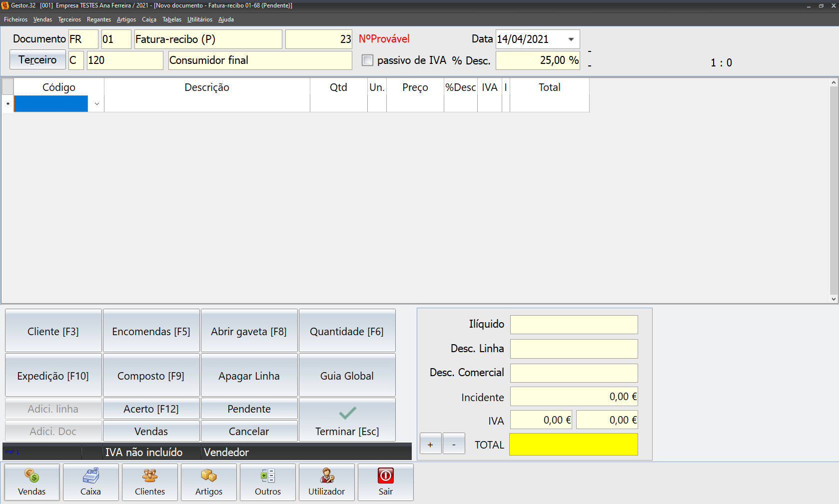This screenshot has width=839, height=504.
Task: Open the Utilitários menu
Action: [x=199, y=19]
